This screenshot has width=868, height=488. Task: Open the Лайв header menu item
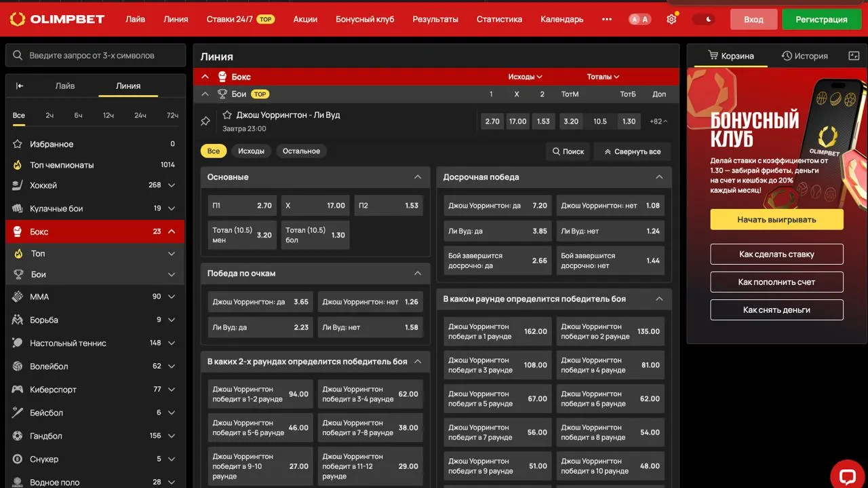coord(136,19)
